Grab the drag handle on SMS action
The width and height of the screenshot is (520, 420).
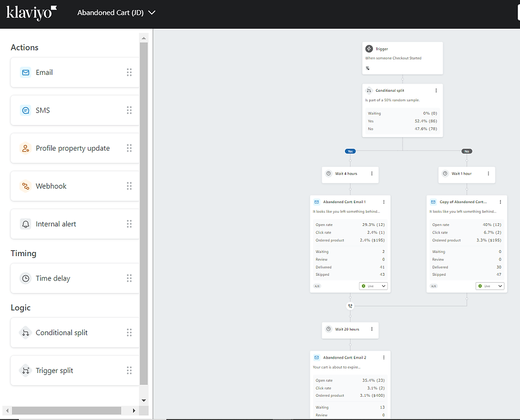pyautogui.click(x=129, y=110)
